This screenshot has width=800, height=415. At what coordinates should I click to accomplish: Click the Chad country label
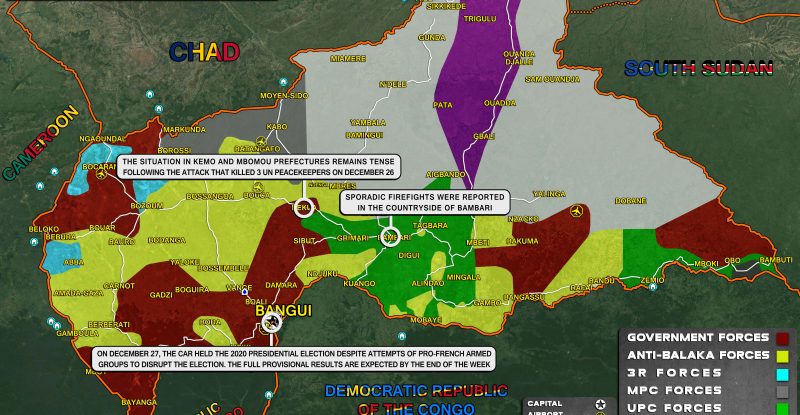205,52
